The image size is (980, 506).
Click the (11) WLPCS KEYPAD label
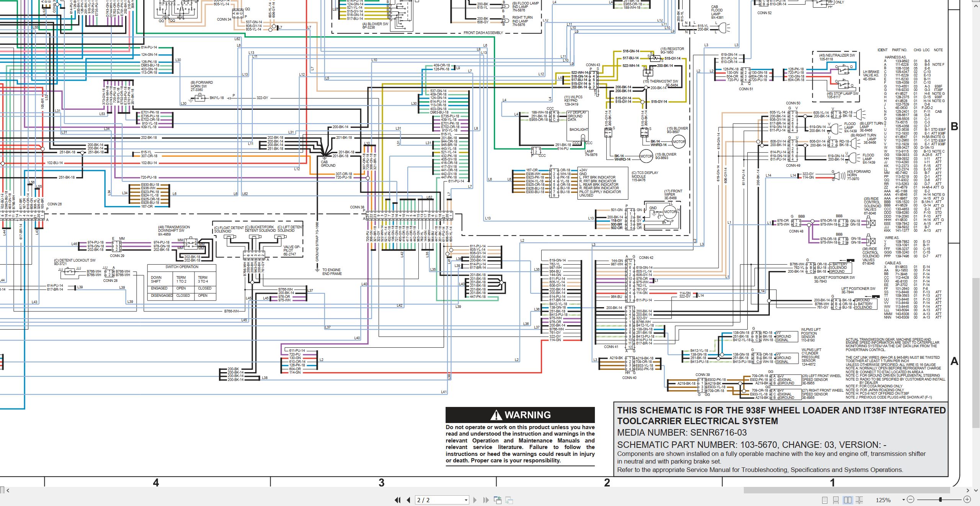(x=573, y=101)
